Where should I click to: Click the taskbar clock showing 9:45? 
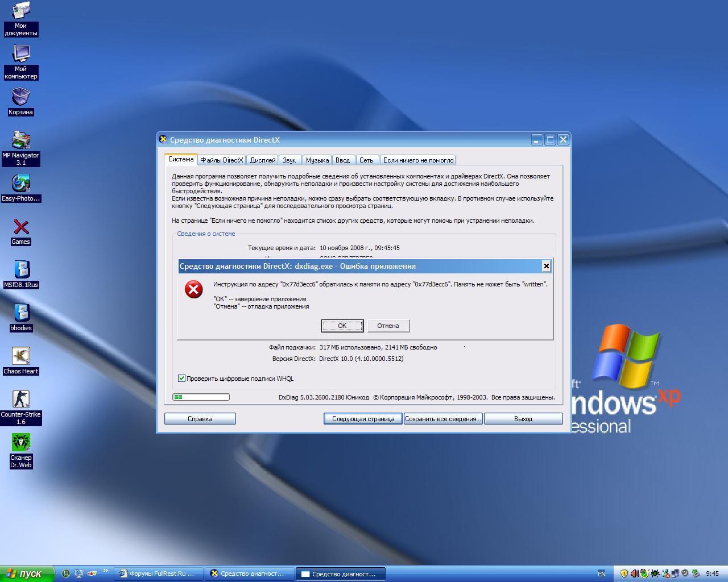tap(712, 574)
